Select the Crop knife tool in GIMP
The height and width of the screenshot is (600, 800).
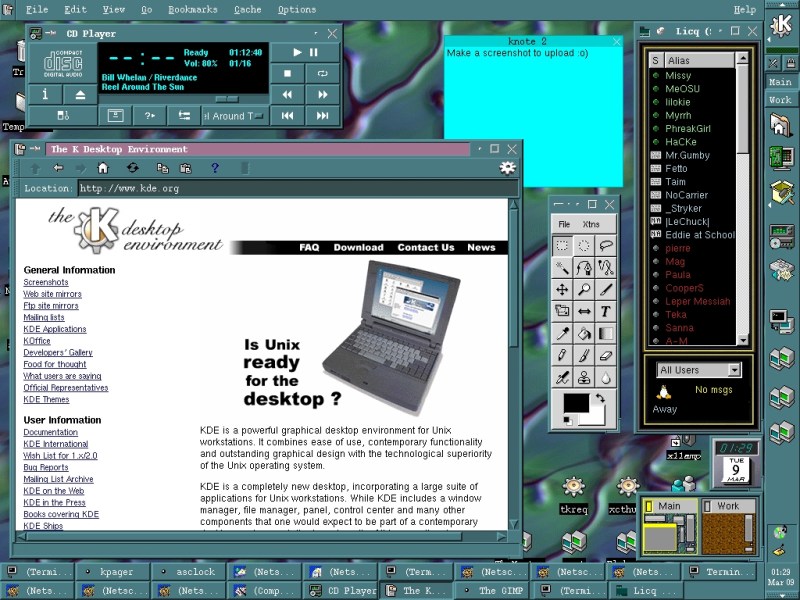[606, 290]
